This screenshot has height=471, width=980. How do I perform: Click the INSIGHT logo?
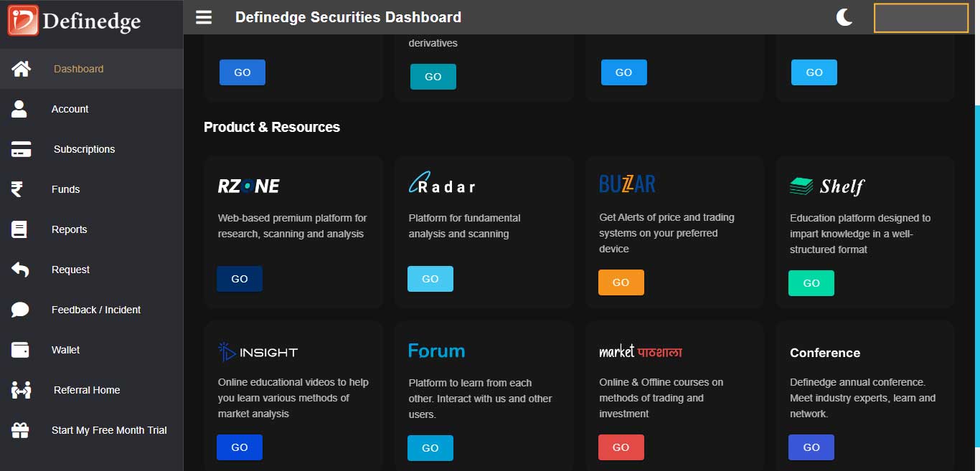[x=258, y=352]
